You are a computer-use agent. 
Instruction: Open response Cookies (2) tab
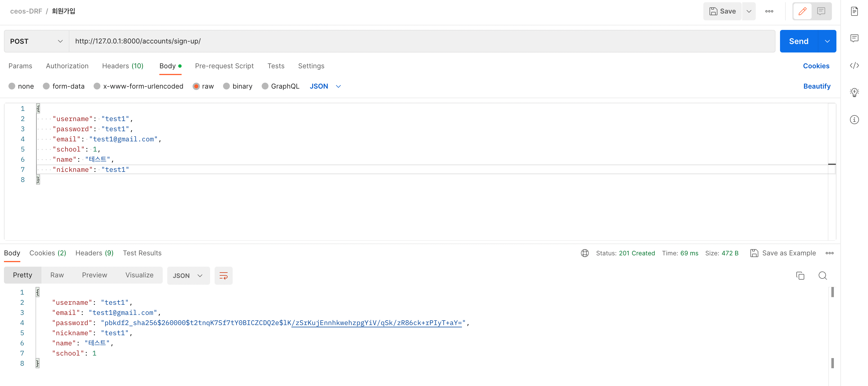[x=47, y=253]
